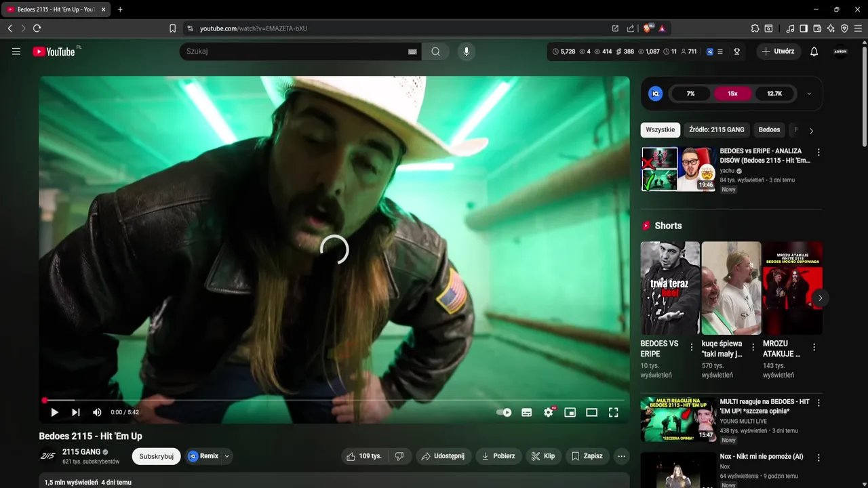Switch to theater mode
Image resolution: width=868 pixels, height=488 pixels.
592,412
